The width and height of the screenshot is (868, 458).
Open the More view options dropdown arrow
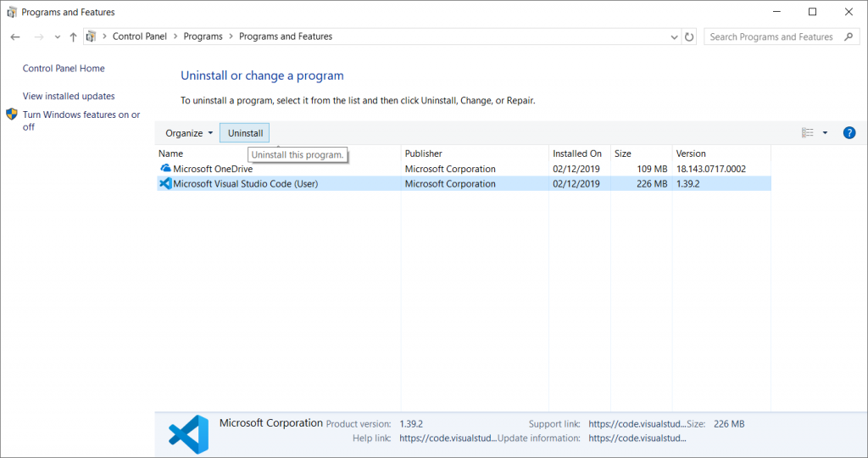825,133
